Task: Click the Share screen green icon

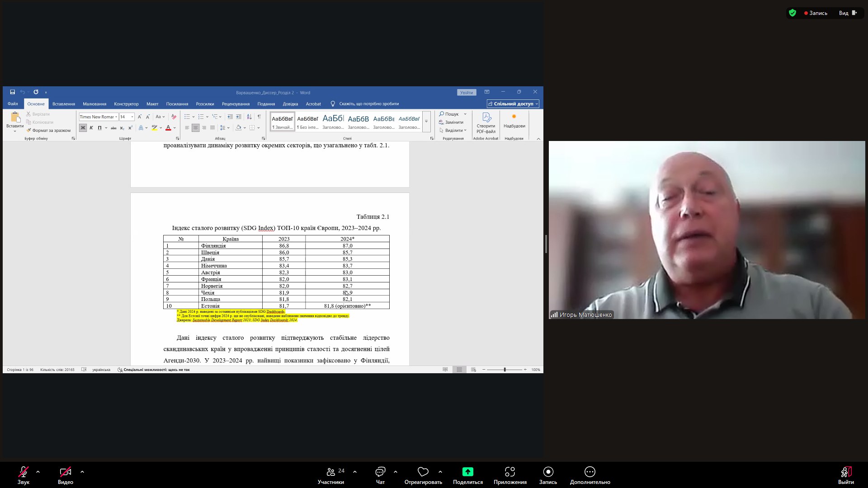Action: [x=467, y=472]
